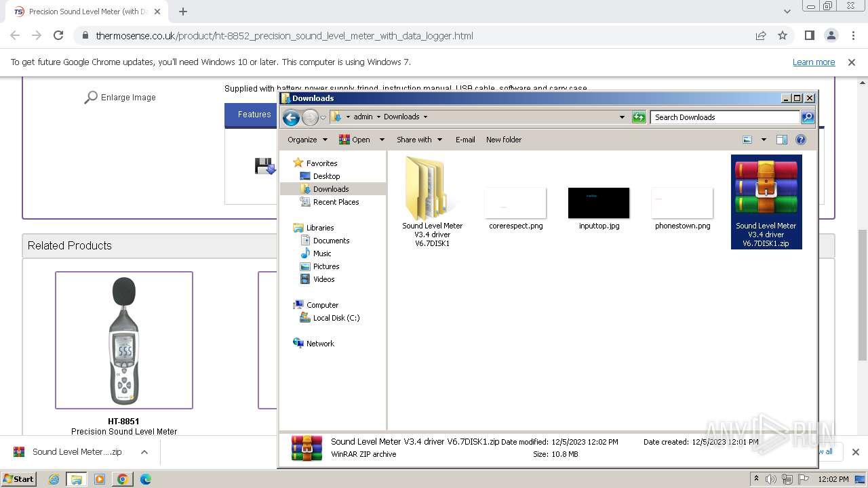The image size is (868, 488).
Task: Click the Chrome address bar URL
Action: tap(284, 36)
